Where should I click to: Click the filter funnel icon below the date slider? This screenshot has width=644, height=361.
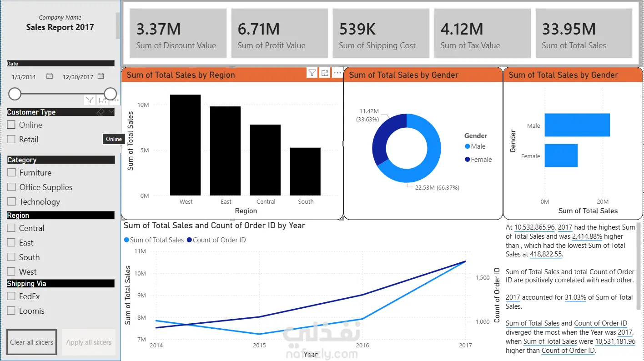click(x=90, y=100)
